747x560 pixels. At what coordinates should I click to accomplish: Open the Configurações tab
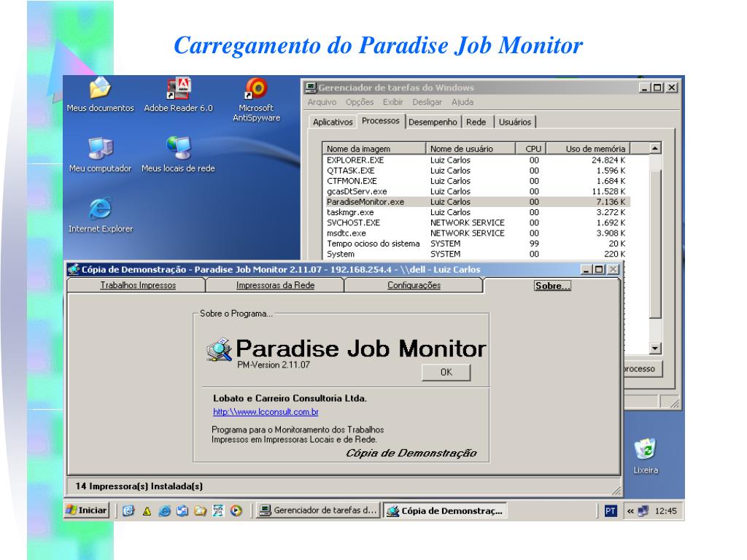click(x=414, y=285)
